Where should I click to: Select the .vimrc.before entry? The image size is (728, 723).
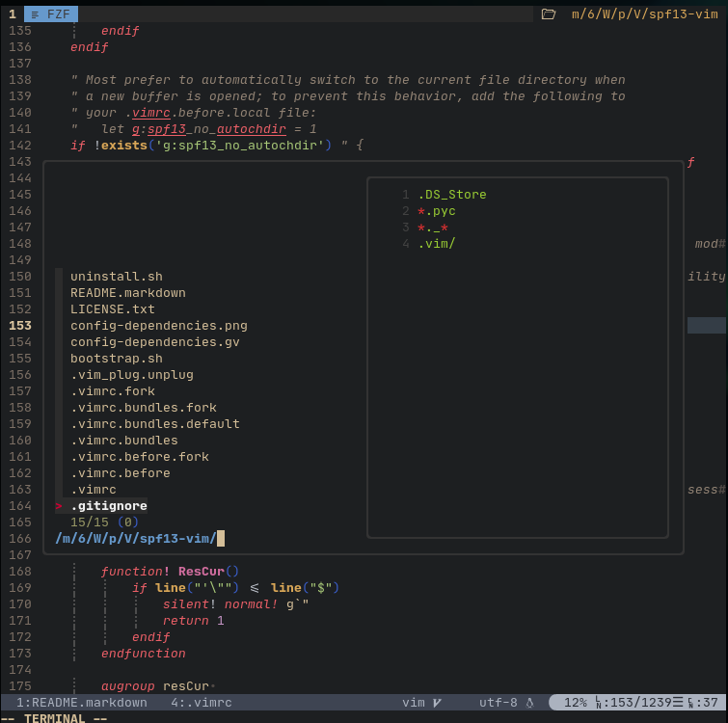click(121, 473)
